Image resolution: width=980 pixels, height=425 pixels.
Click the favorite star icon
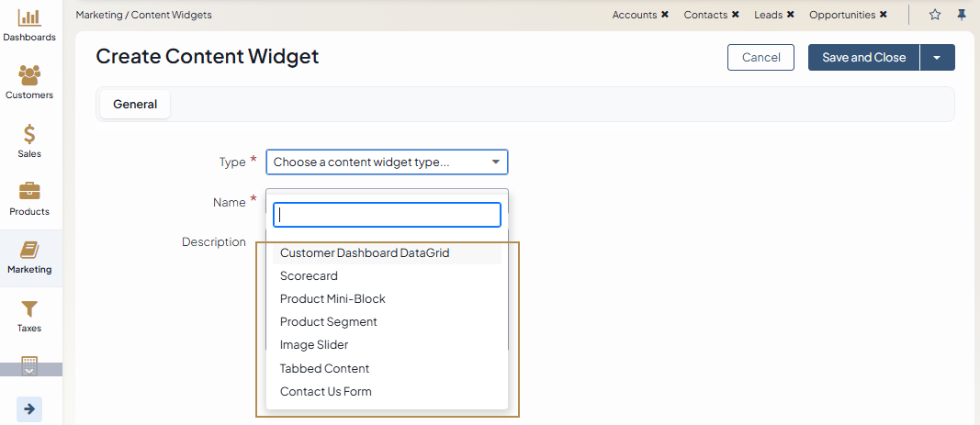(x=935, y=15)
